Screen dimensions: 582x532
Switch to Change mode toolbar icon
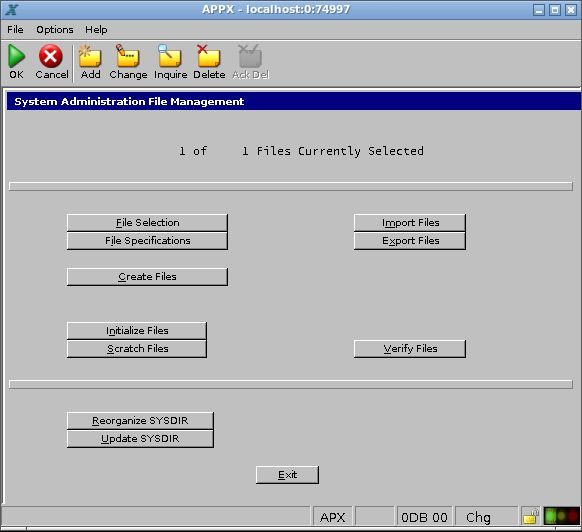tap(128, 56)
